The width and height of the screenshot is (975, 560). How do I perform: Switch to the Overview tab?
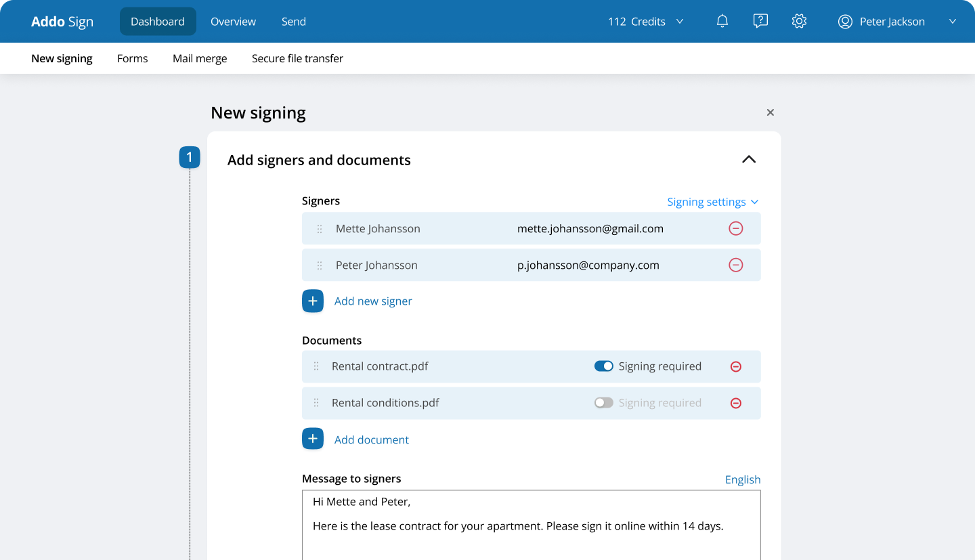coord(233,22)
